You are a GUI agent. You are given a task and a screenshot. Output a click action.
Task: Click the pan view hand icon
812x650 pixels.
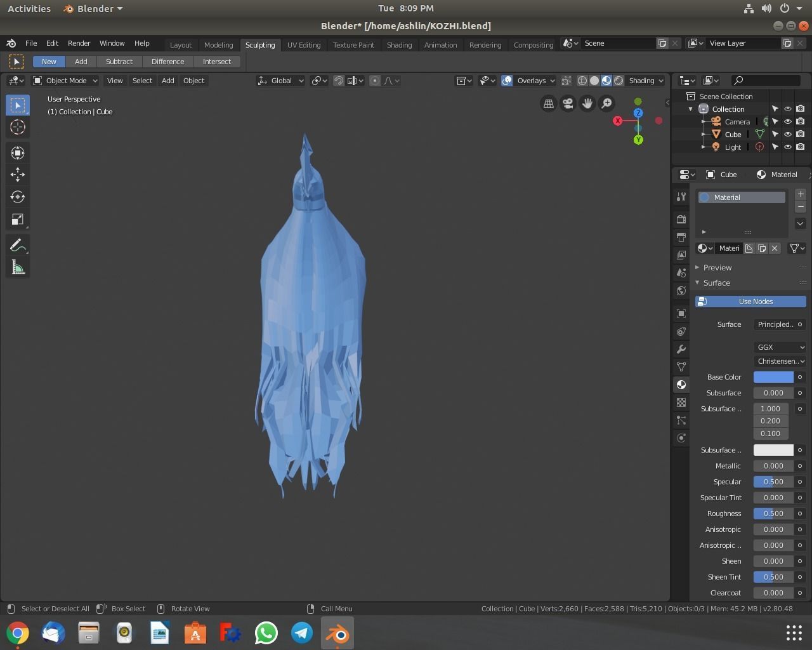[x=587, y=103]
